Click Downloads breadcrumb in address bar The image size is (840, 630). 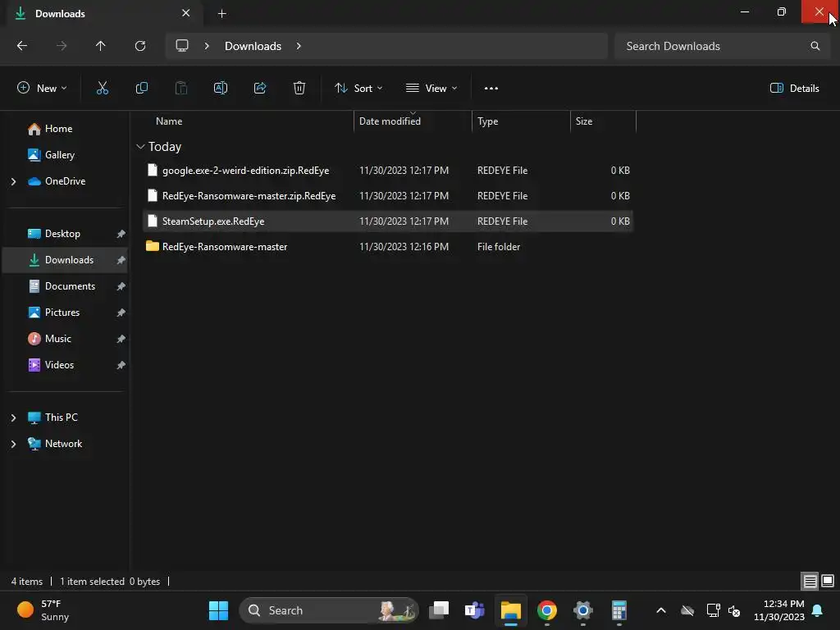click(253, 46)
